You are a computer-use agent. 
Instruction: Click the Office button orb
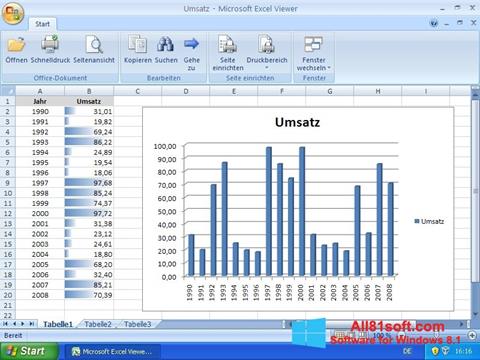pyautogui.click(x=13, y=14)
